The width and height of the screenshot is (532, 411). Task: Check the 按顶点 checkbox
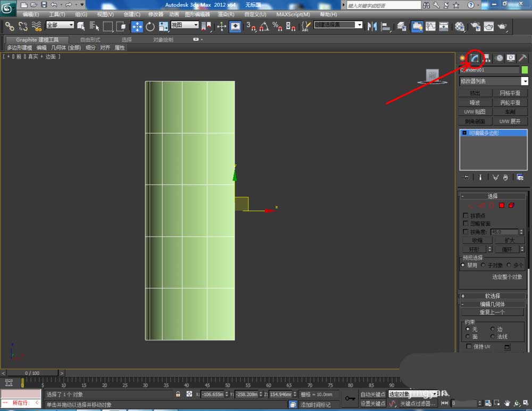pos(466,215)
